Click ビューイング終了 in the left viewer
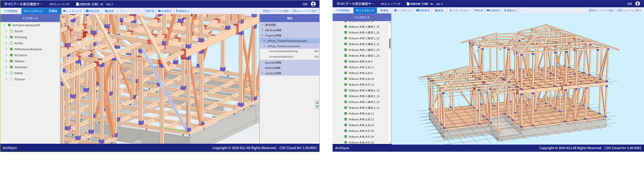This screenshot has height=172, width=644. coord(306,10)
